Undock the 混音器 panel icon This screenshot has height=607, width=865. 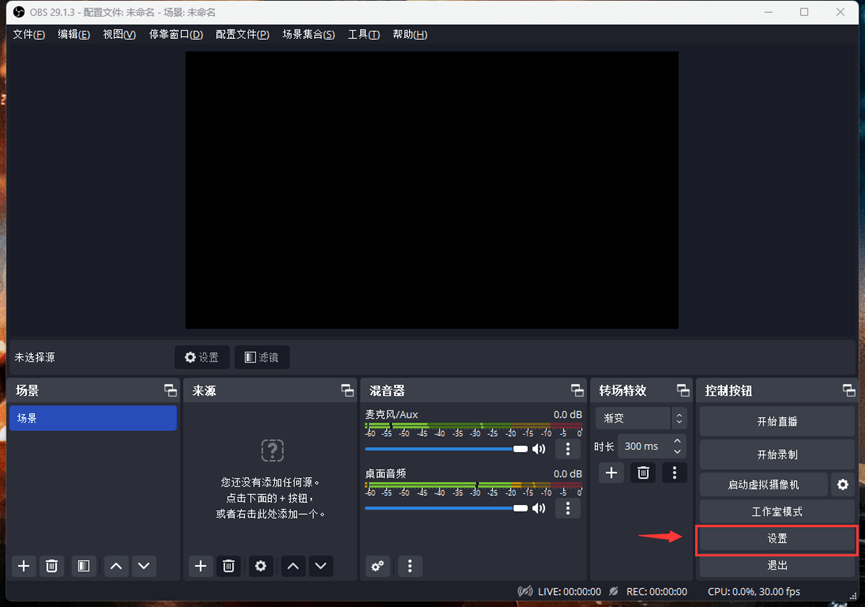[x=577, y=391]
